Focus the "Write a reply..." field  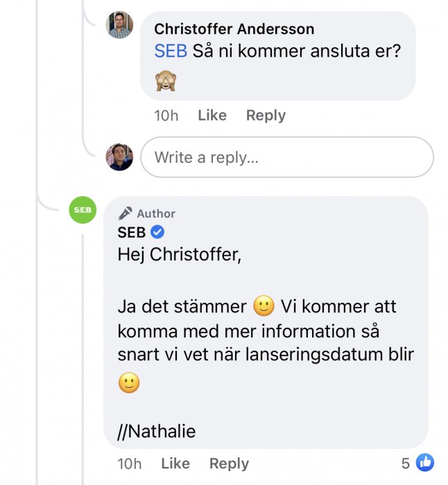(x=286, y=157)
